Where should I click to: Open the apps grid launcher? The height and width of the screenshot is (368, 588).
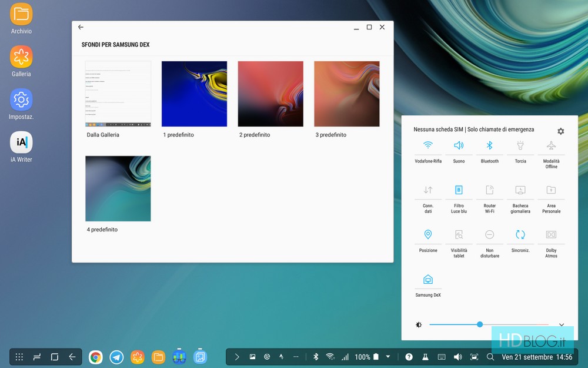click(x=19, y=357)
